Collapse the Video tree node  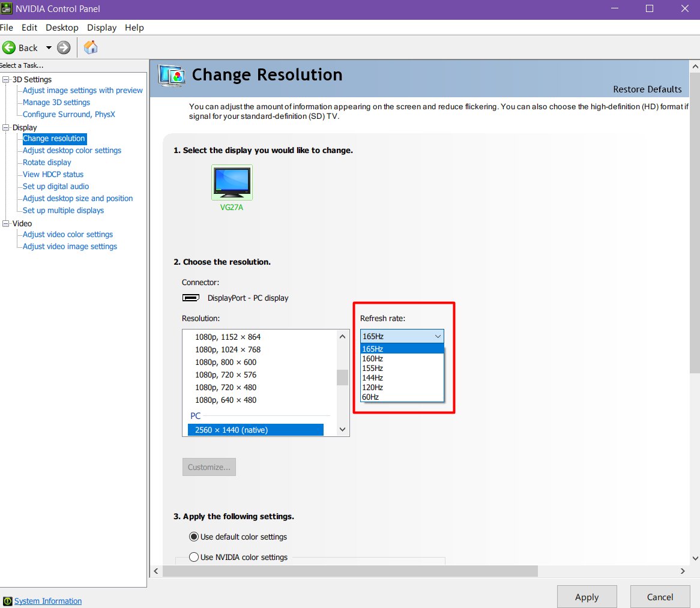6,223
